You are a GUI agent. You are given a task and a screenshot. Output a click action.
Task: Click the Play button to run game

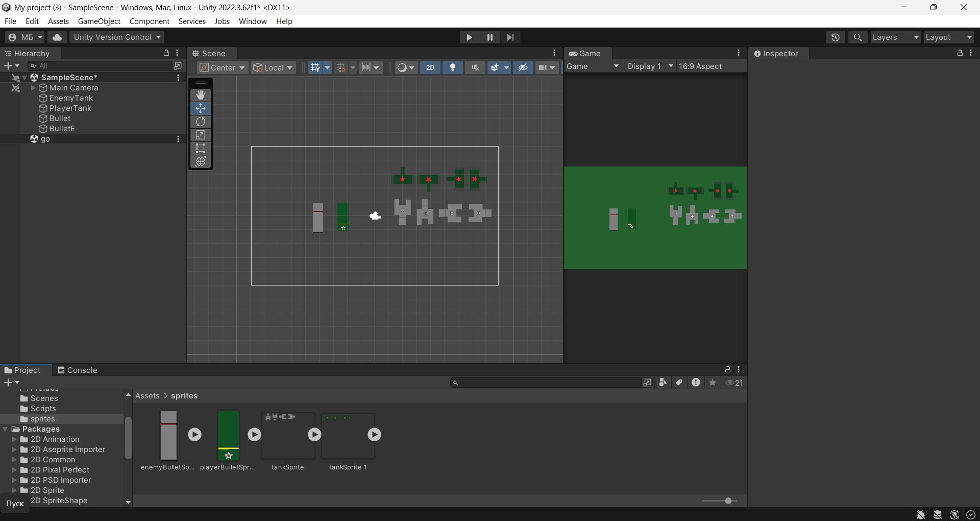coord(469,37)
